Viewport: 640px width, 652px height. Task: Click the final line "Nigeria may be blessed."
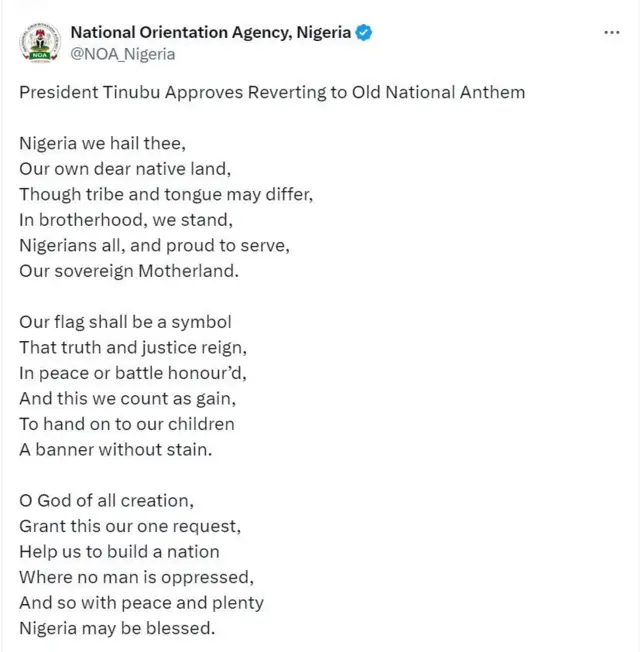point(117,628)
